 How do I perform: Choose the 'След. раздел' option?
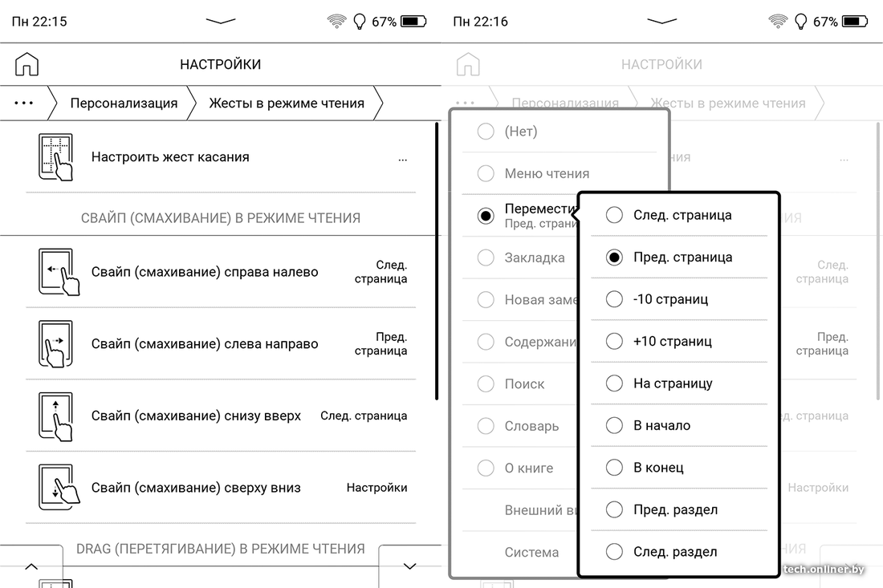tap(614, 552)
